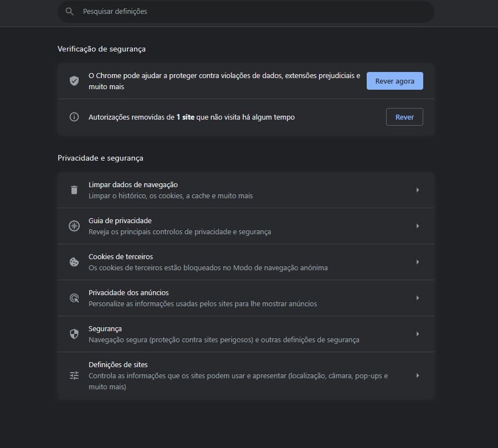Click the sliders icon for Definições de sites
The image size is (498, 448).
coord(74,375)
